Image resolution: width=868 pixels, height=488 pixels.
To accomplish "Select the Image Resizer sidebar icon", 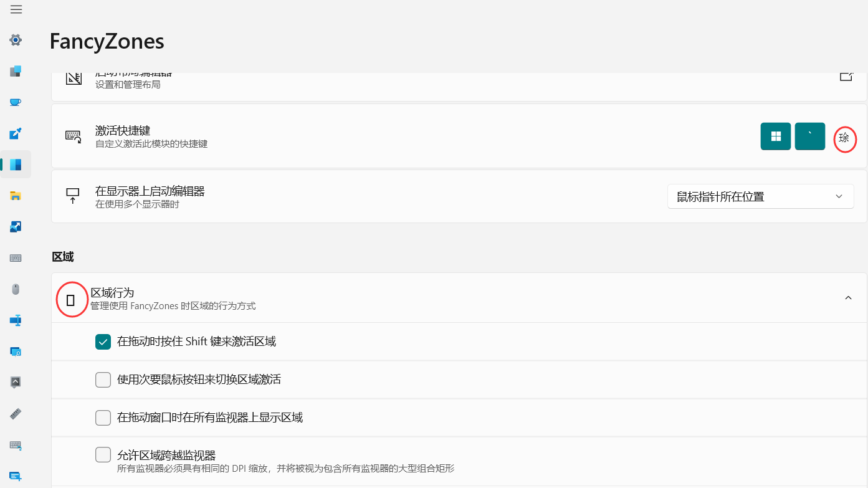I will (x=15, y=226).
